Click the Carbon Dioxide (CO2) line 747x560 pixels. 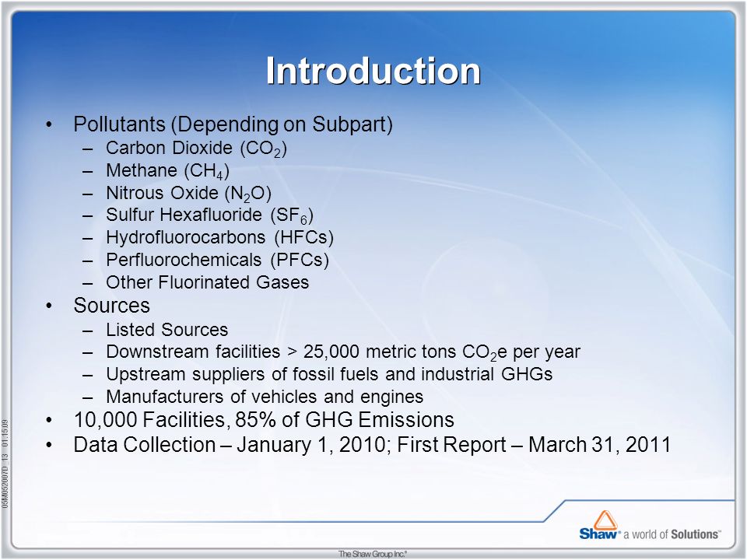196,148
